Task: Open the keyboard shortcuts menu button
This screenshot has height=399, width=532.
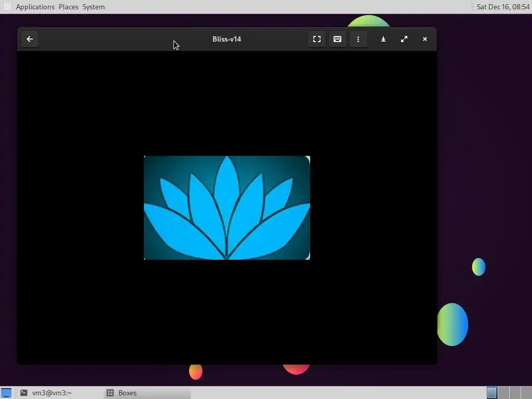Action: 337,39
